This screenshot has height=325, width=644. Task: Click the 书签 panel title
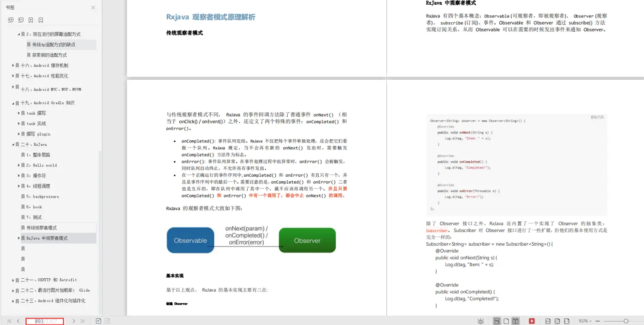click(10, 7)
